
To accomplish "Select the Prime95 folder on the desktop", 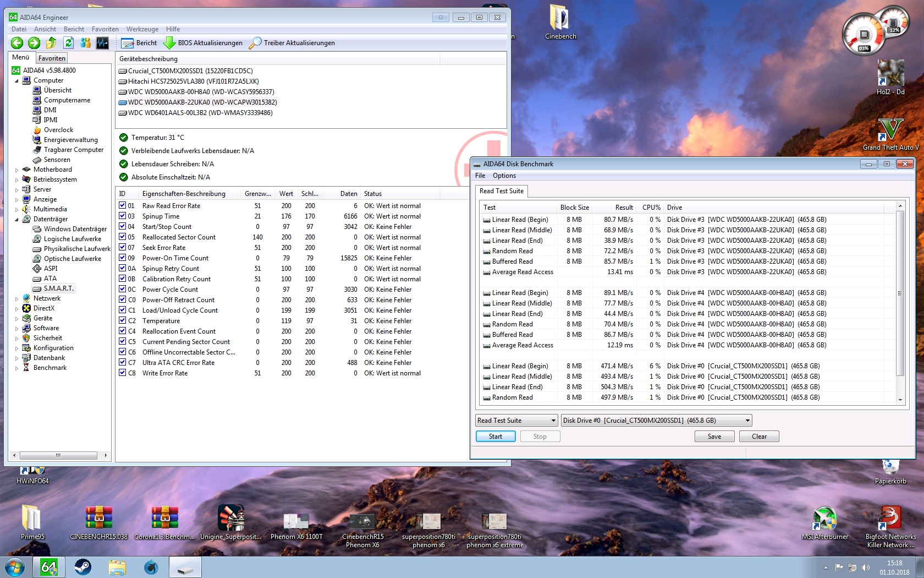I will click(x=32, y=522).
